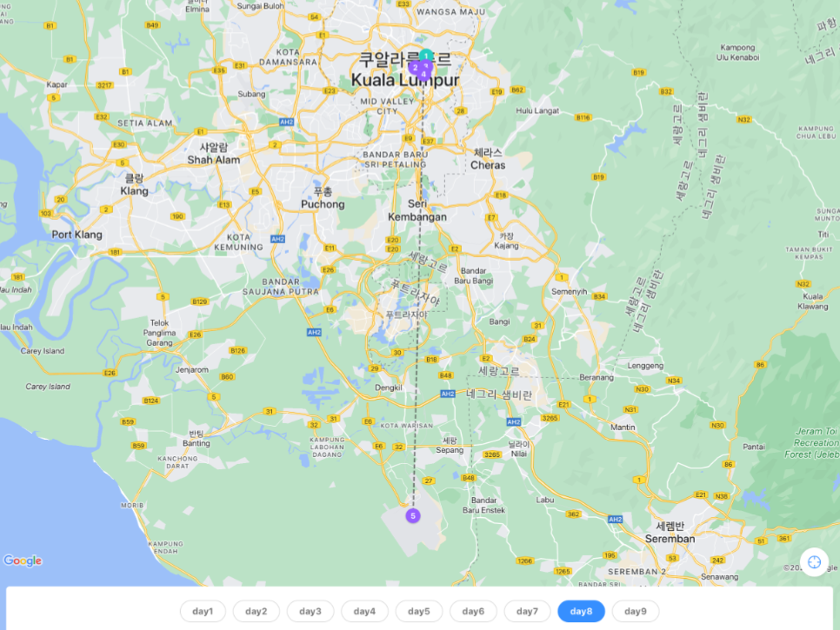
Task: Click the Mid Valley City label
Action: [x=387, y=106]
